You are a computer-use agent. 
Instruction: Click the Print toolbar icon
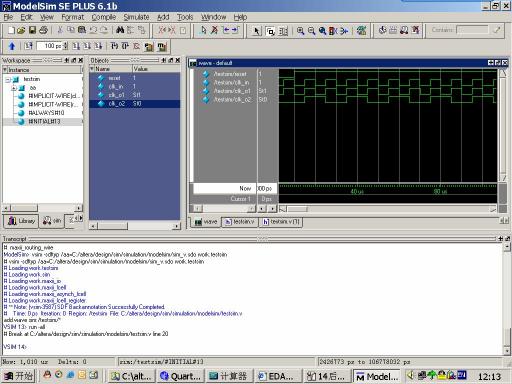coord(43,30)
